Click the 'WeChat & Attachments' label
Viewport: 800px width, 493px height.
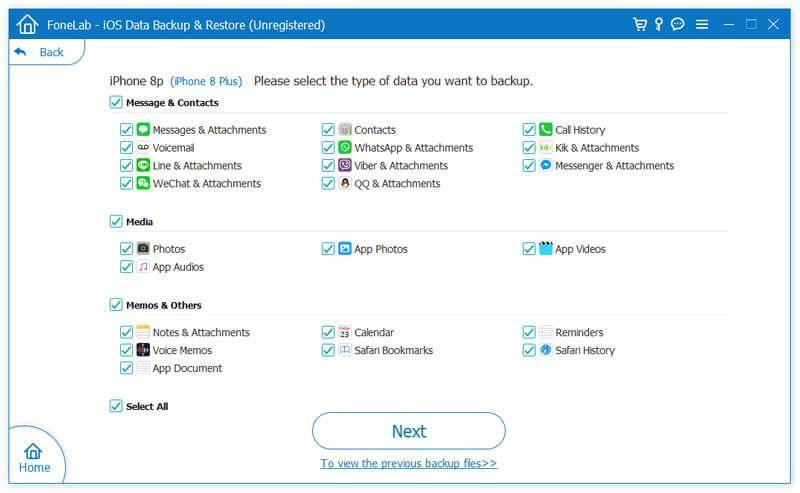point(207,183)
